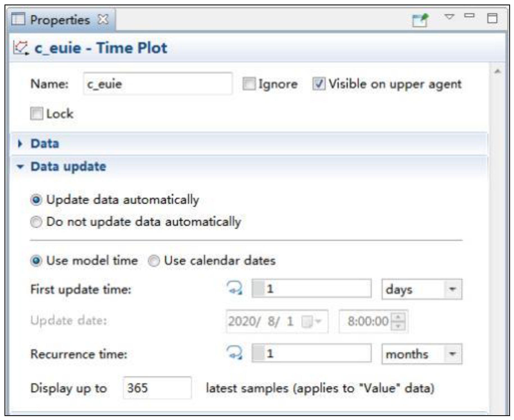Close the Properties tab X icon
Viewport: 514px width, 420px height.
(103, 20)
